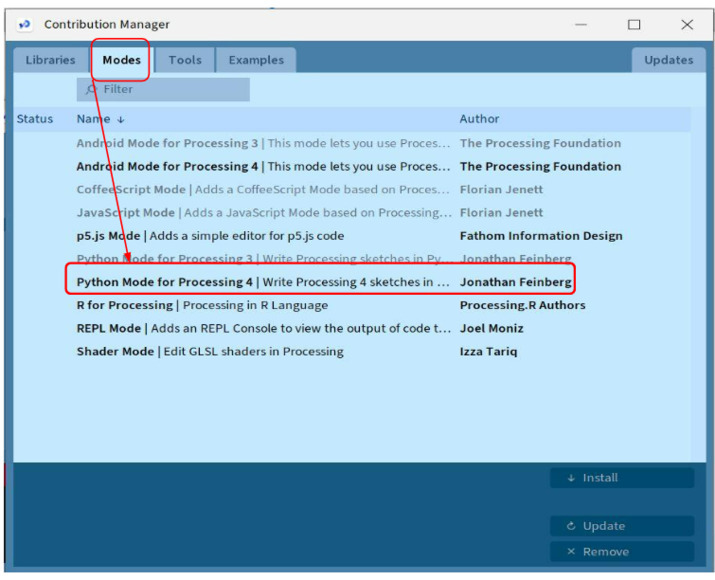Viewport: 715px width, 580px height.
Task: Select Python Mode for Processing 4 row
Action: (351, 282)
